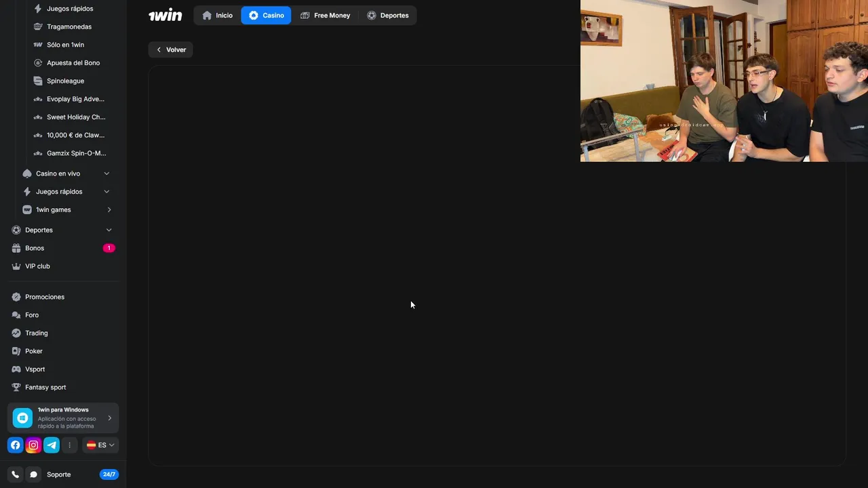Open Bonos in the sidebar
The width and height of the screenshot is (868, 488).
35,248
